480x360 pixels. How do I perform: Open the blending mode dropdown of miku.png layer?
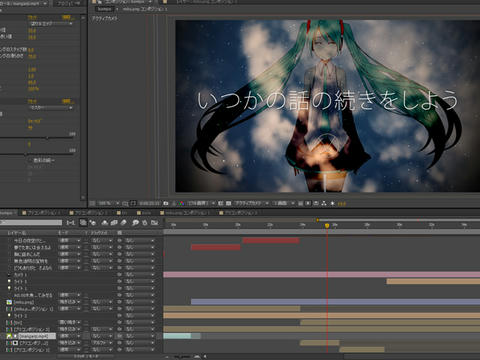pos(70,302)
